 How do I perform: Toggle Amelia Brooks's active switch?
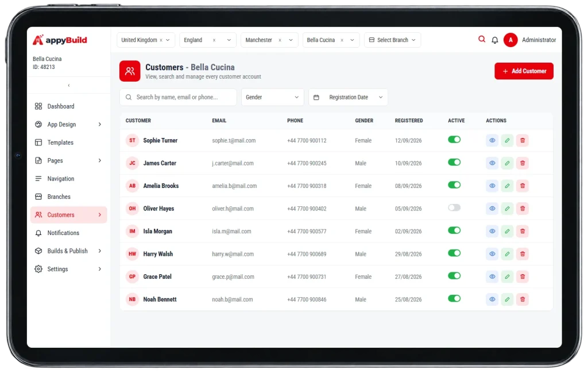(454, 185)
